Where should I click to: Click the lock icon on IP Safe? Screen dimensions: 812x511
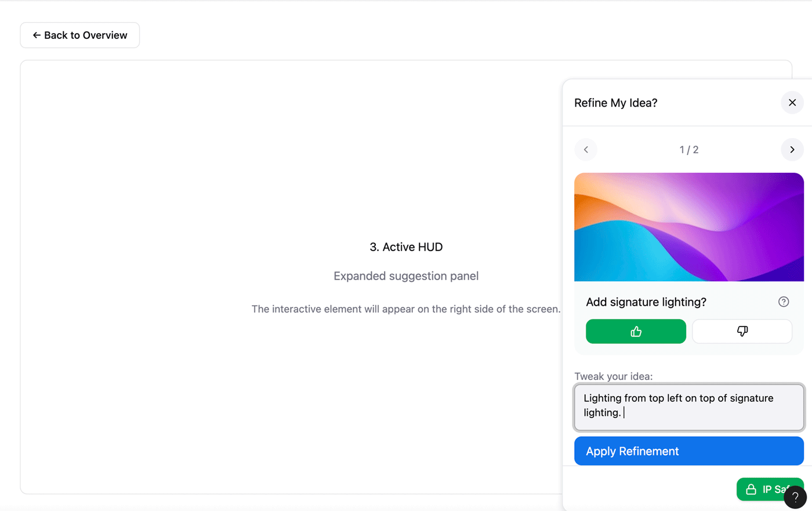point(751,490)
